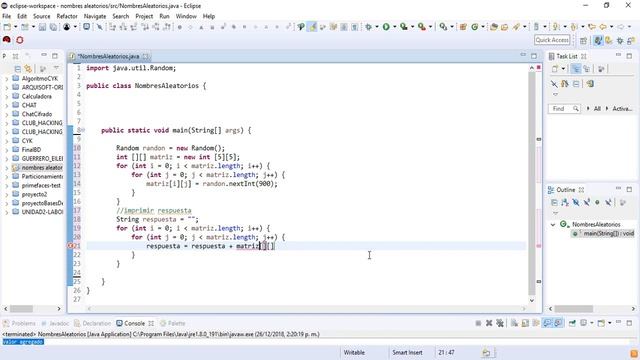
Task: Expand the Calculadora project
Action: [x=6, y=96]
